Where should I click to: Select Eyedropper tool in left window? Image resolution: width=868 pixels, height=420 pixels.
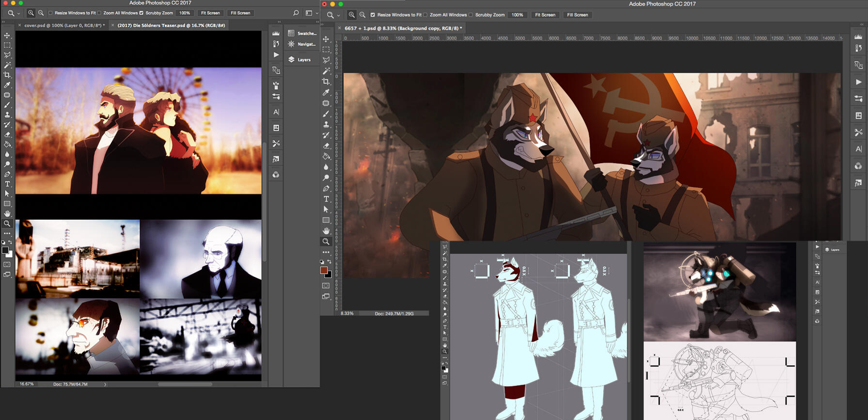pyautogui.click(x=7, y=85)
